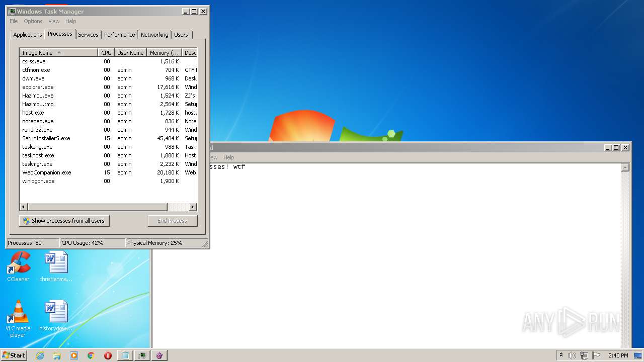
Task: Open the volume speaker tray icon
Action: click(x=572, y=355)
